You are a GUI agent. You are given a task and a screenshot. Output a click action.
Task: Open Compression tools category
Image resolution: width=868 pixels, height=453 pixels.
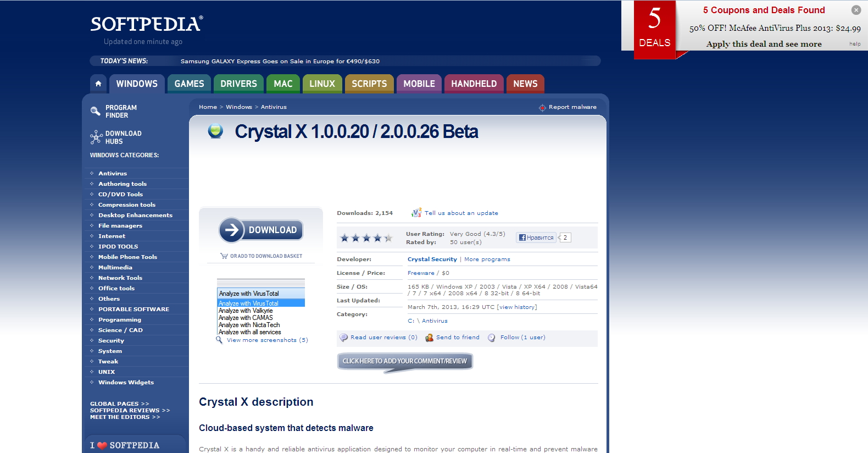pyautogui.click(x=127, y=205)
